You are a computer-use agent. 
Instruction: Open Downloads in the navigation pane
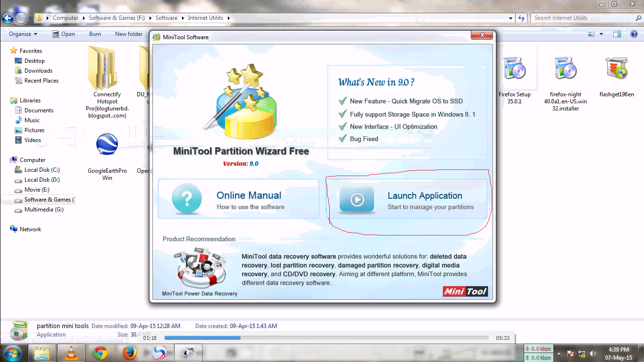point(38,71)
